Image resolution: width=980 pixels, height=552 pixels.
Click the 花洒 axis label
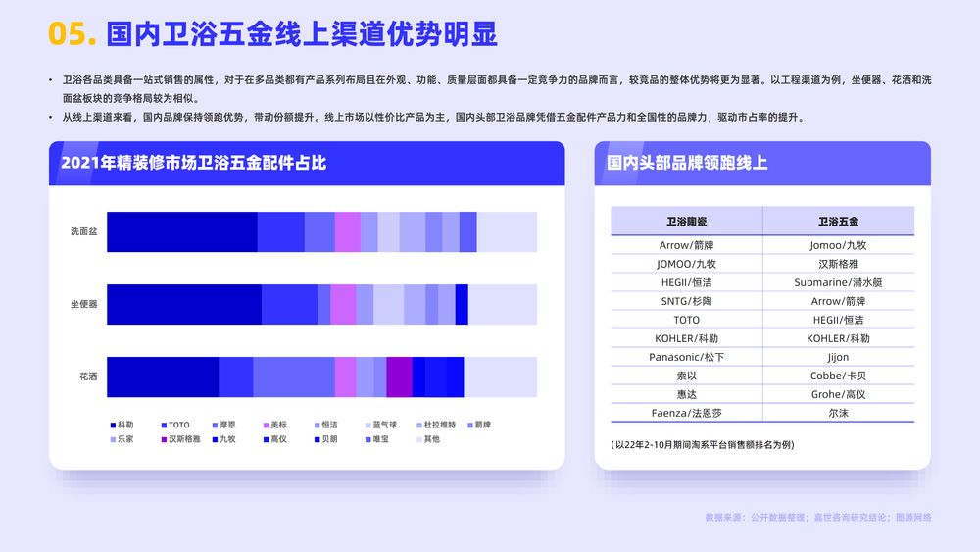click(x=88, y=376)
